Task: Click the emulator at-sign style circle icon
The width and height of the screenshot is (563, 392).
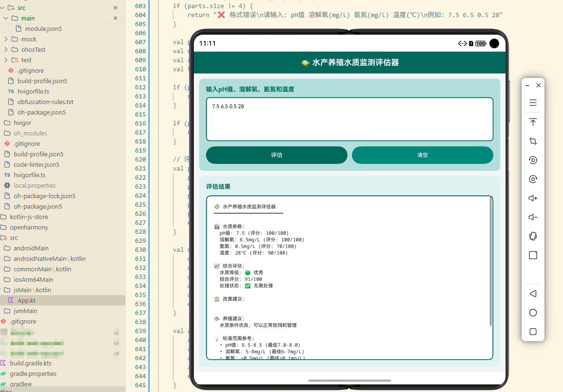Action: (x=533, y=179)
